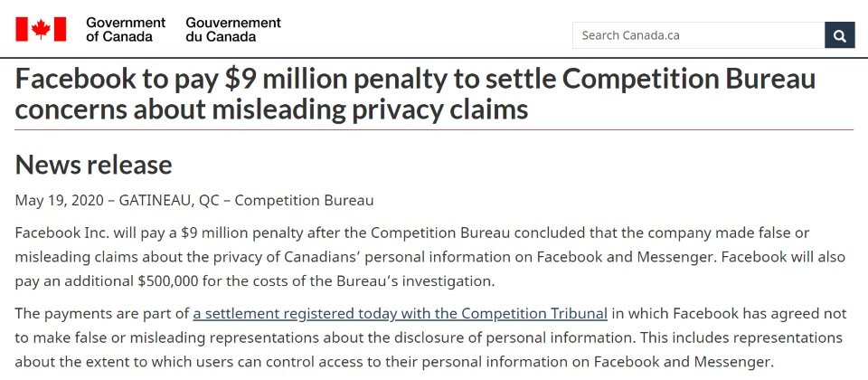Click the Government of Canada wordmark
The image size is (868, 380).
(x=126, y=29)
